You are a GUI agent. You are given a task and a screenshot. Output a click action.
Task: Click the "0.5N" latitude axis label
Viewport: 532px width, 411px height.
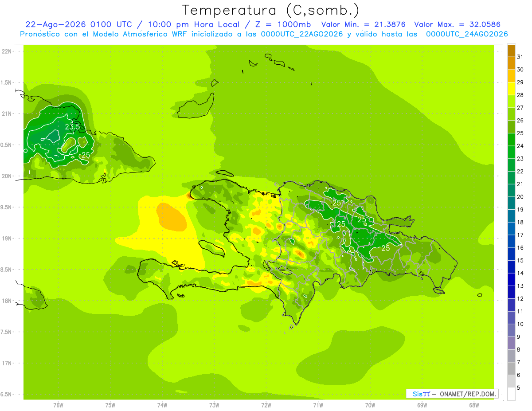[x=6, y=145]
